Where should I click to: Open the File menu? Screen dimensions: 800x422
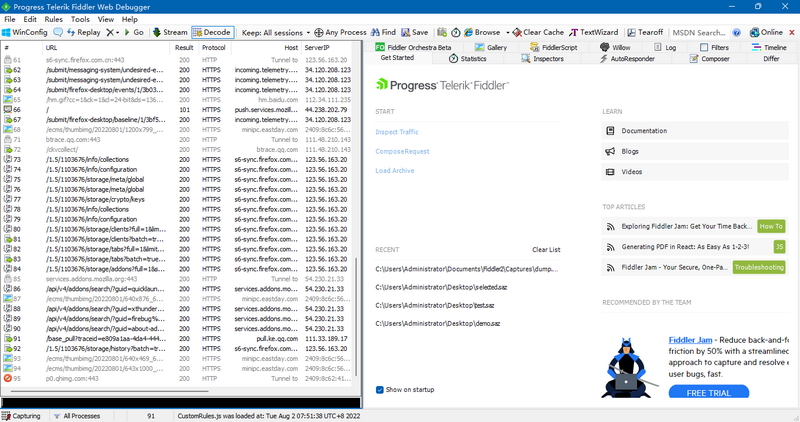[10, 19]
